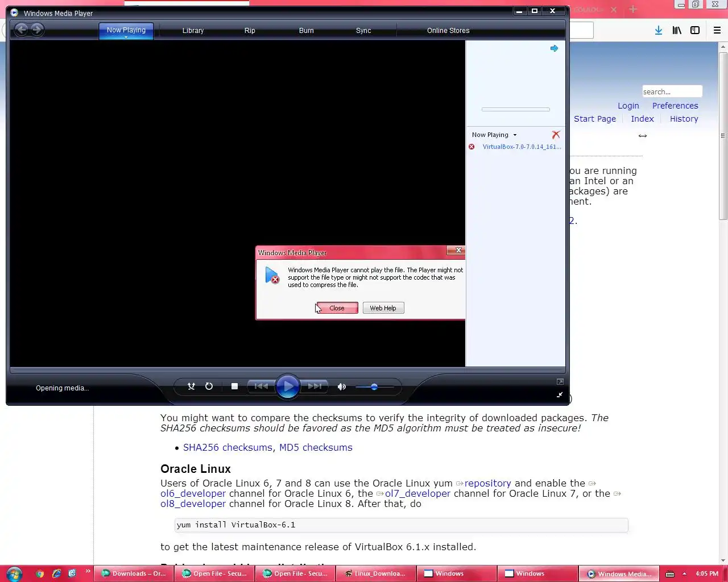Click the Media Player Forward arrow
Image resolution: width=728 pixels, height=582 pixels.
pos(37,30)
